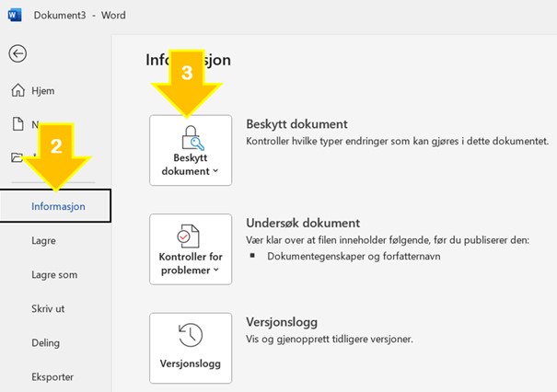Click the new document page icon
Viewport: 557px width, 392px height.
(x=17, y=124)
